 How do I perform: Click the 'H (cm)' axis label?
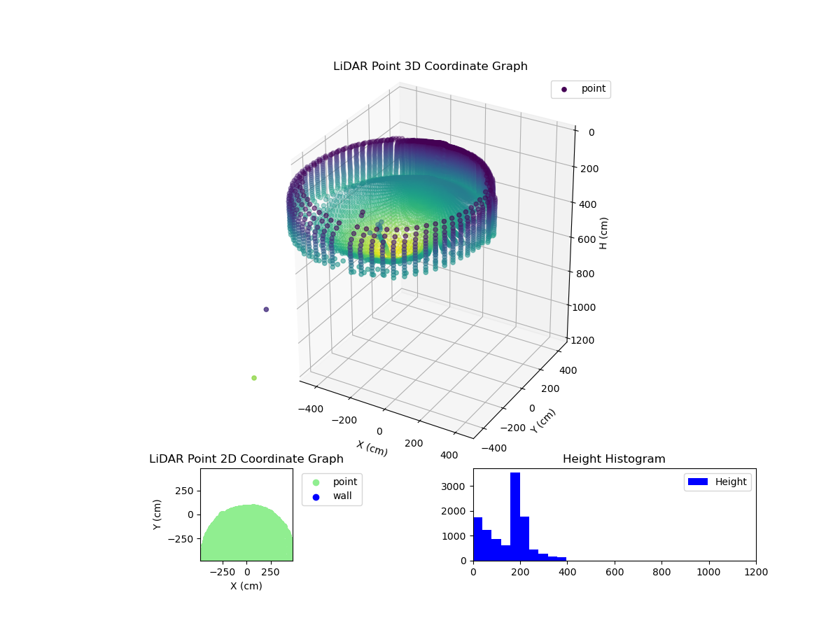(604, 233)
